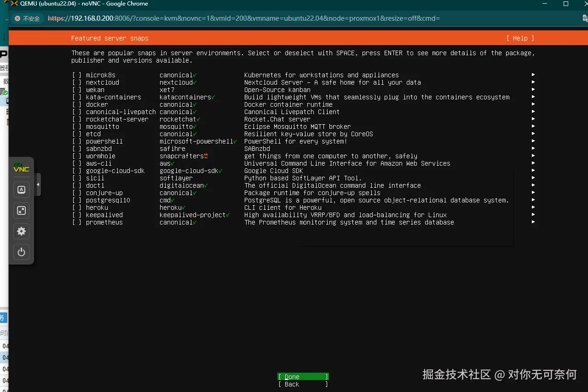Viewport: 588px width, 392px height.
Task: Open the Help menu in header
Action: (520, 38)
